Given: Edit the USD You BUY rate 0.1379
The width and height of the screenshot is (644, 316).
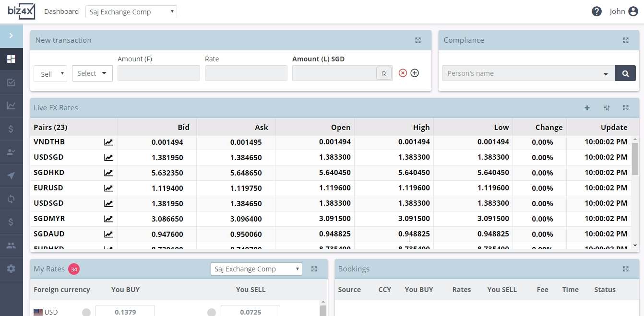Looking at the screenshot, I should coord(125,311).
